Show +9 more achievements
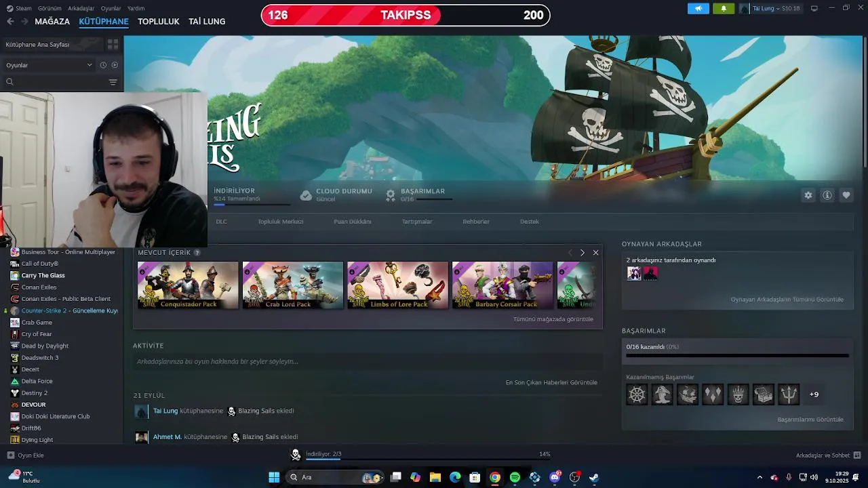868x488 pixels. [814, 394]
